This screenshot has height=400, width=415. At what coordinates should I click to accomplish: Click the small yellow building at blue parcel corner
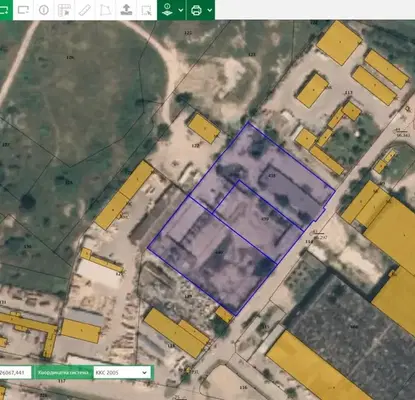[x=224, y=315]
